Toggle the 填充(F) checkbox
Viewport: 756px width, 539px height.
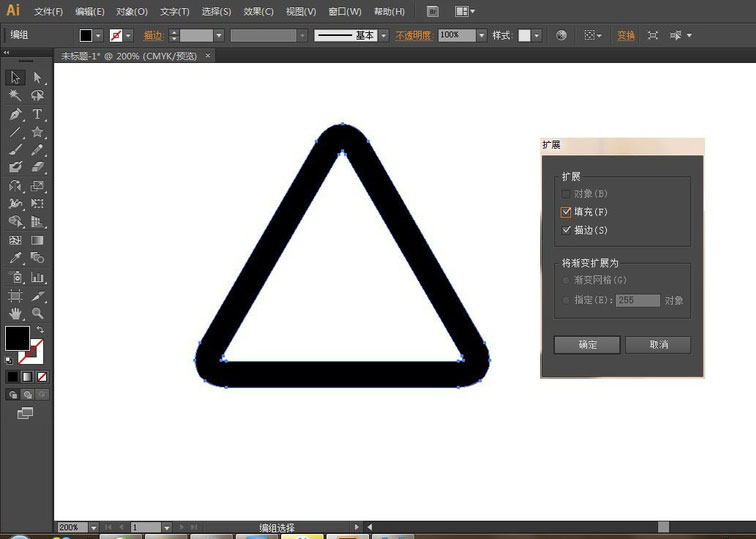pyautogui.click(x=567, y=212)
